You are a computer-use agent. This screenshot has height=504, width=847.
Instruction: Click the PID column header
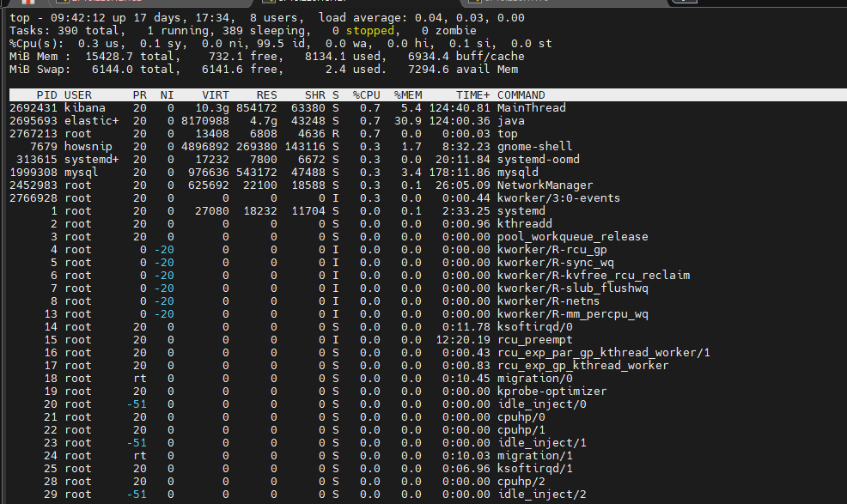tap(47, 95)
